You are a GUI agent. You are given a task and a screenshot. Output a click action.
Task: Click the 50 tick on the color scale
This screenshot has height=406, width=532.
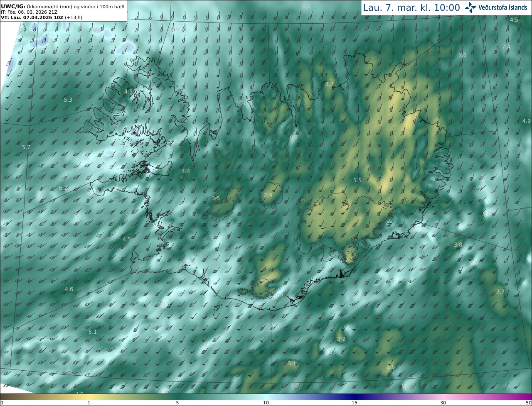[529, 403]
